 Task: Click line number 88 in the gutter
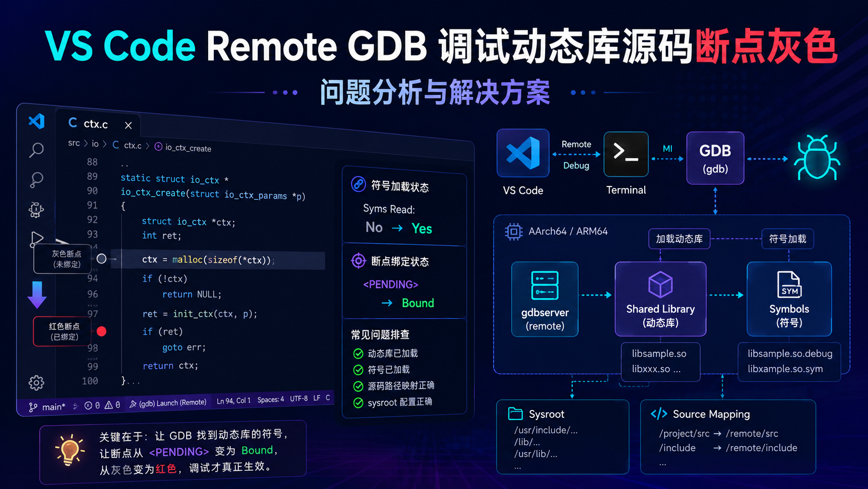[92, 162]
